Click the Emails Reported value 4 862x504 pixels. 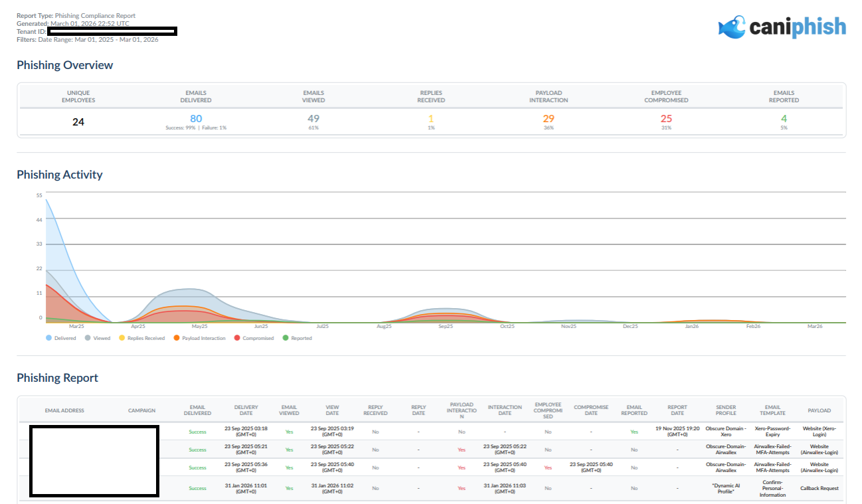[784, 119]
